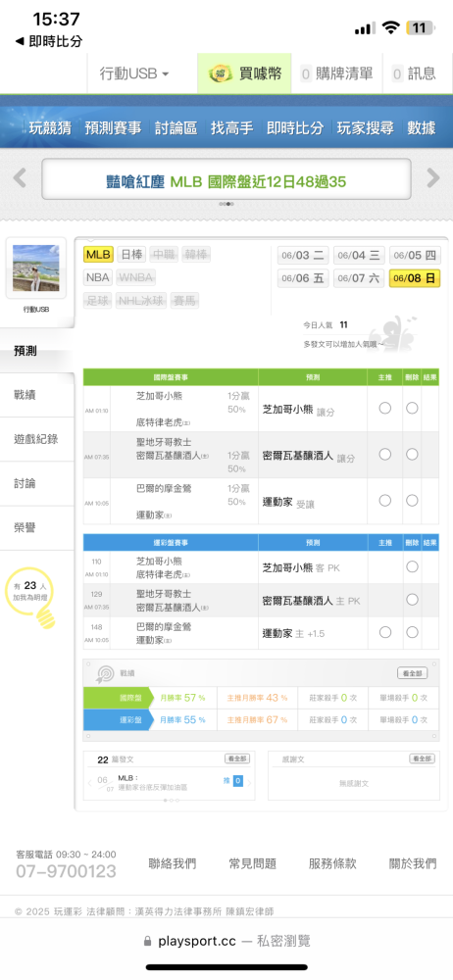Tap the 買噱幣 coin icon
The image size is (453, 980).
pyautogui.click(x=220, y=73)
